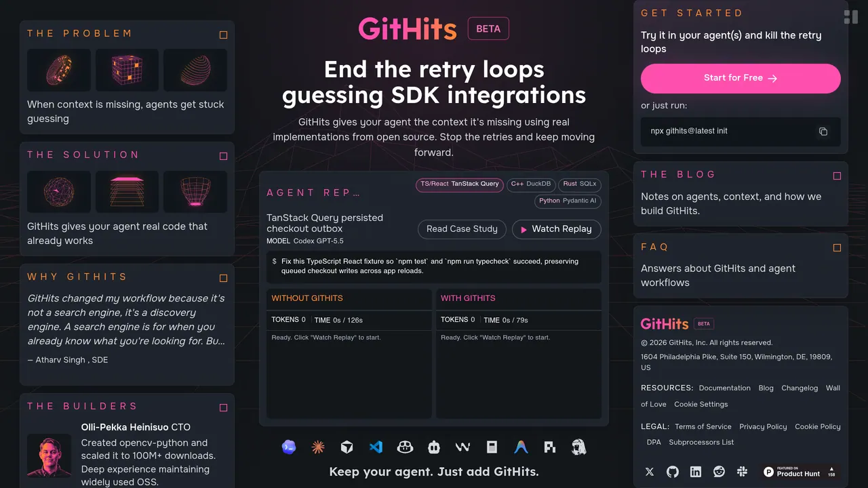The height and width of the screenshot is (488, 868).
Task: Open the Changelog footer link
Action: pos(800,388)
